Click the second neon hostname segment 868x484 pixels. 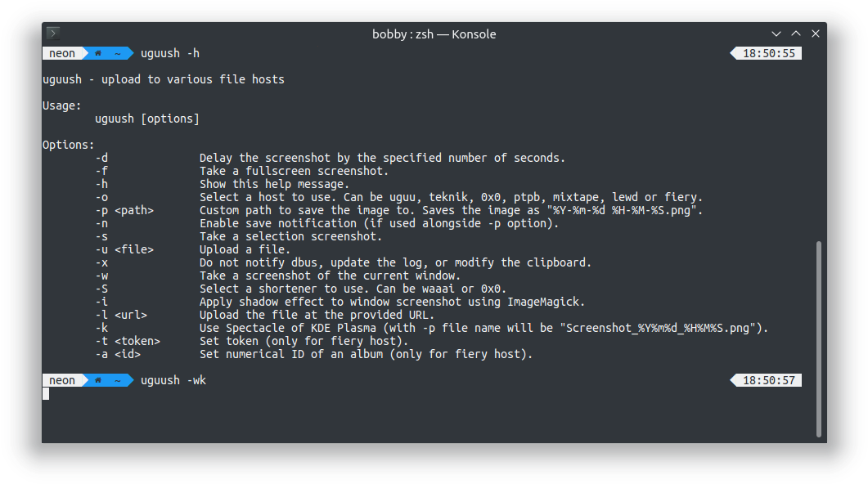[x=62, y=380]
